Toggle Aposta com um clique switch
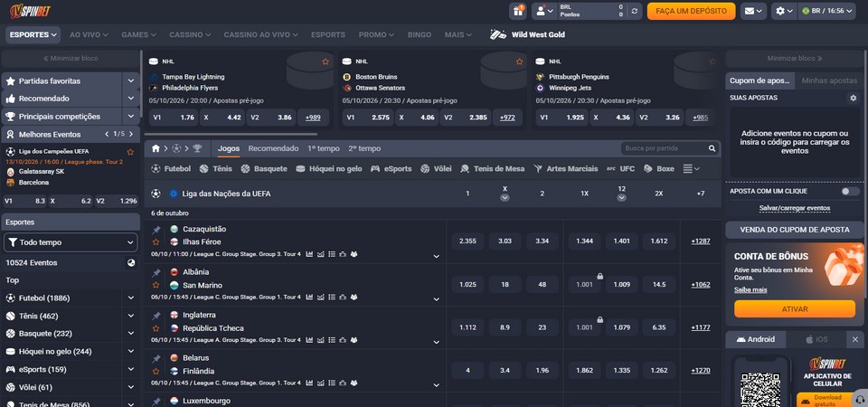Viewport: 868px width, 407px height. (x=850, y=191)
